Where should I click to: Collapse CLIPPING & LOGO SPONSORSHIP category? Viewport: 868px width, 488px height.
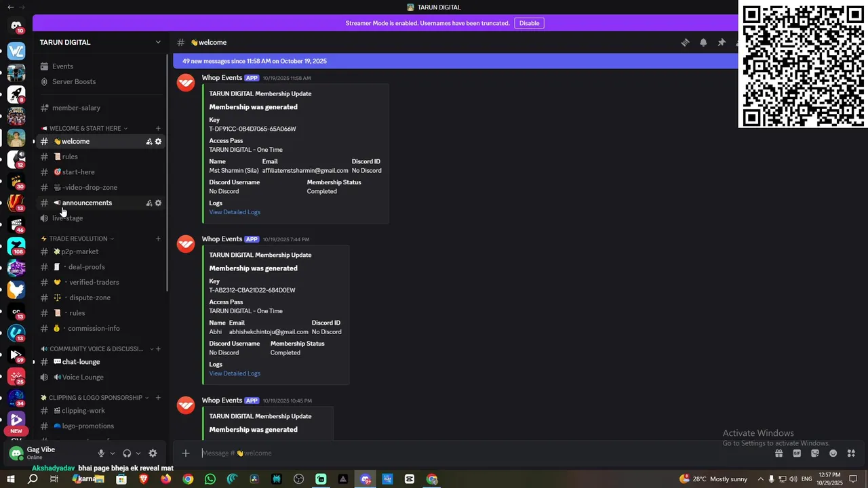[95, 398]
